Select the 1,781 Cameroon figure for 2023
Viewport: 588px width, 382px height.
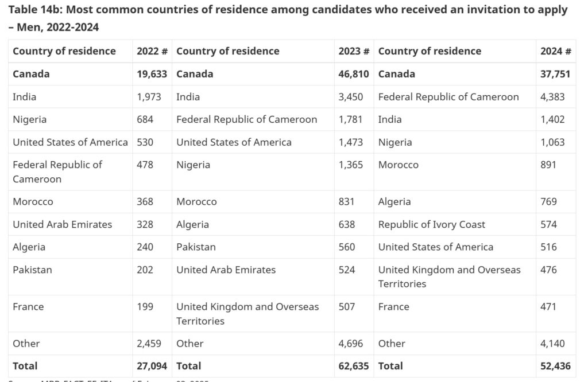click(x=350, y=119)
